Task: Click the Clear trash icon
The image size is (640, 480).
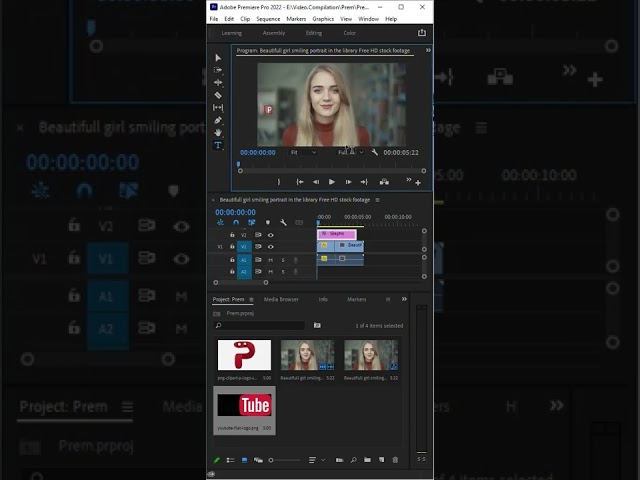Action: [x=395, y=460]
